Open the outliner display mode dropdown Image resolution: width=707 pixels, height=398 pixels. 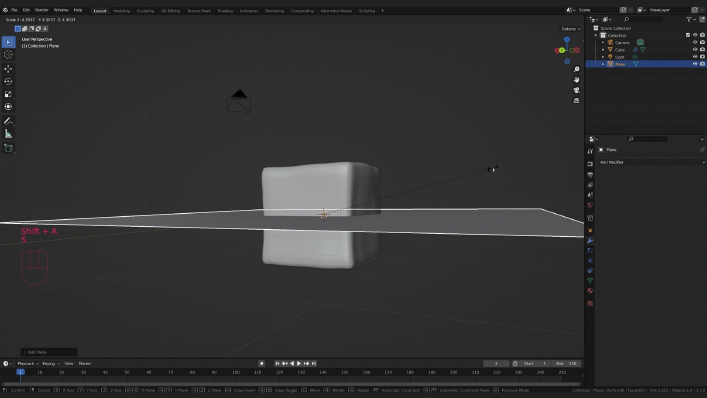tap(608, 19)
